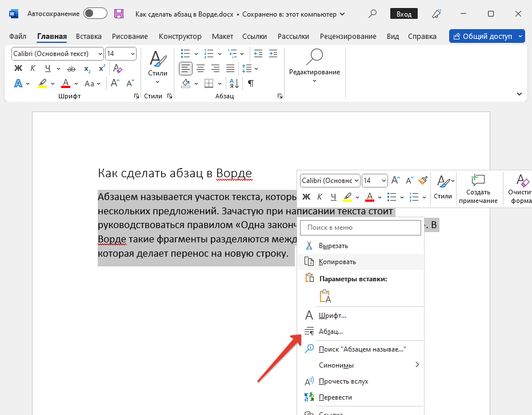Center-align text in the ribbon
Screen dimensions: 532x415
[201, 69]
